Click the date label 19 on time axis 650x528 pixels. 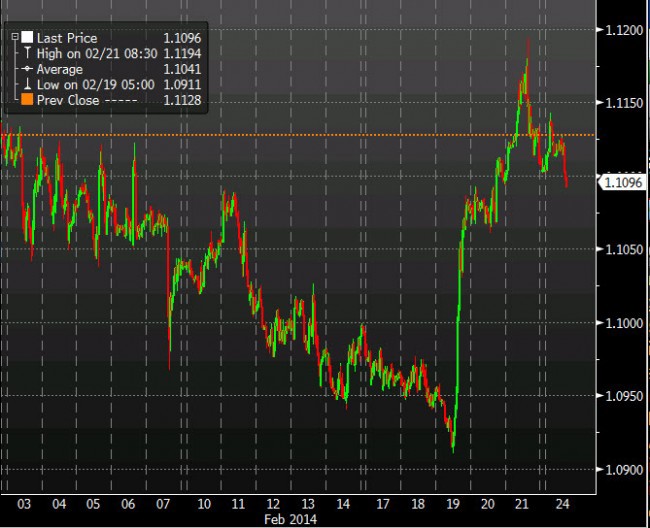[453, 504]
